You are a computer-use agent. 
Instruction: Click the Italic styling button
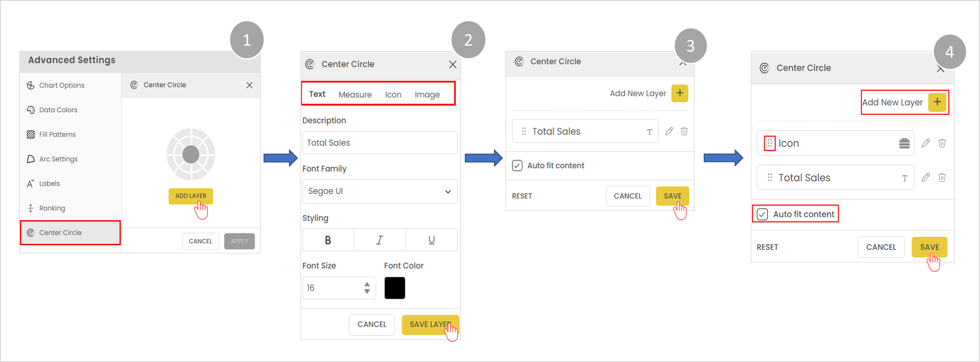point(379,240)
